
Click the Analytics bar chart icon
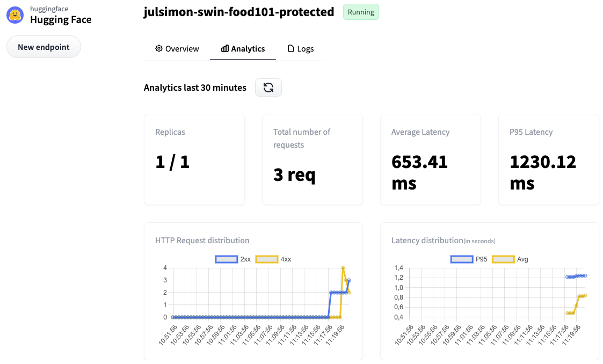(225, 48)
